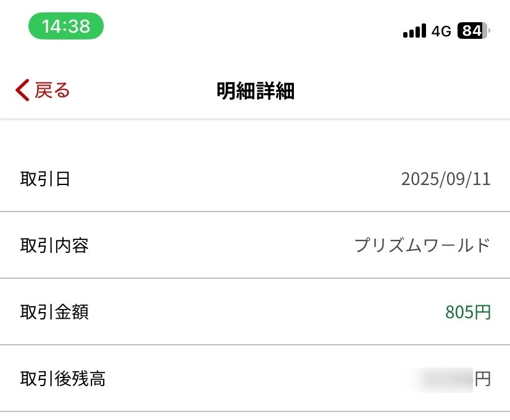
Task: Tap the green 14:38 time pill
Action: tap(66, 26)
